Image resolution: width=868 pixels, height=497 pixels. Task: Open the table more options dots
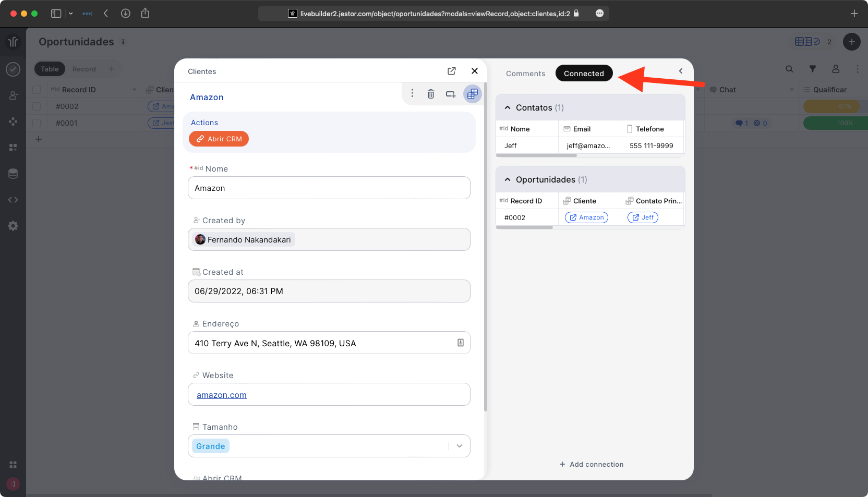857,69
